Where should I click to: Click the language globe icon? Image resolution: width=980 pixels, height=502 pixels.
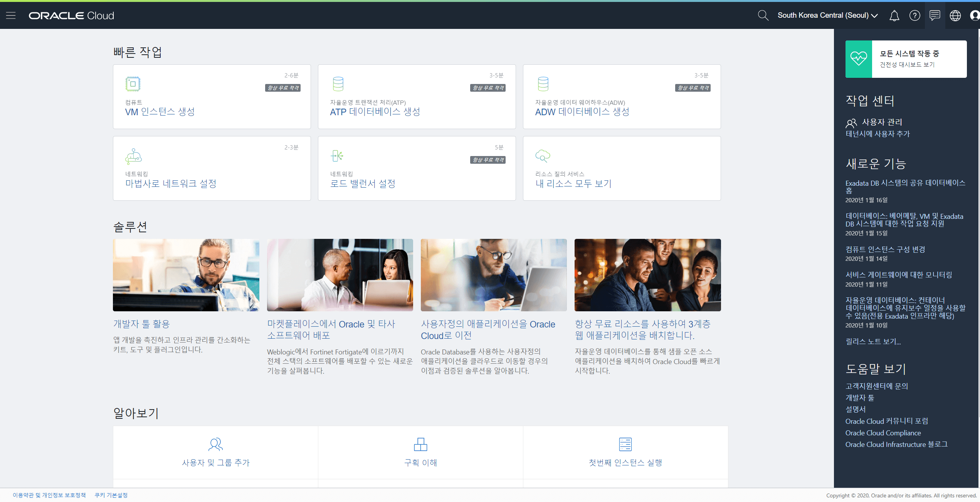coord(955,15)
